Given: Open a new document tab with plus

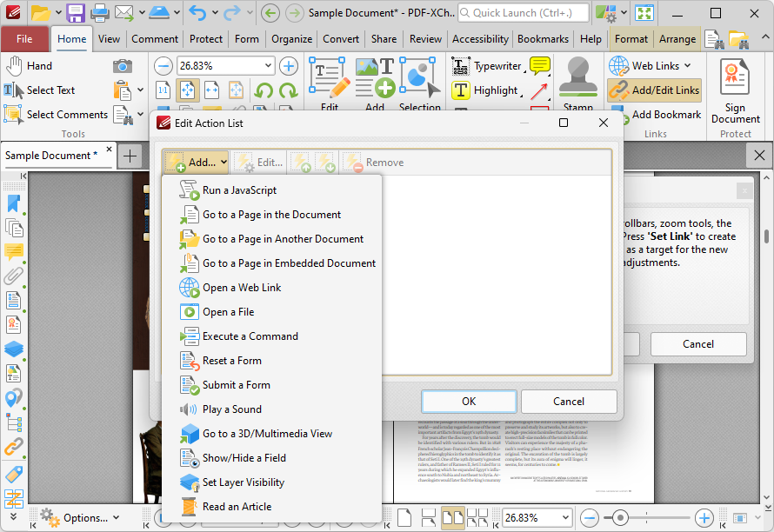Looking at the screenshot, I should 130,156.
